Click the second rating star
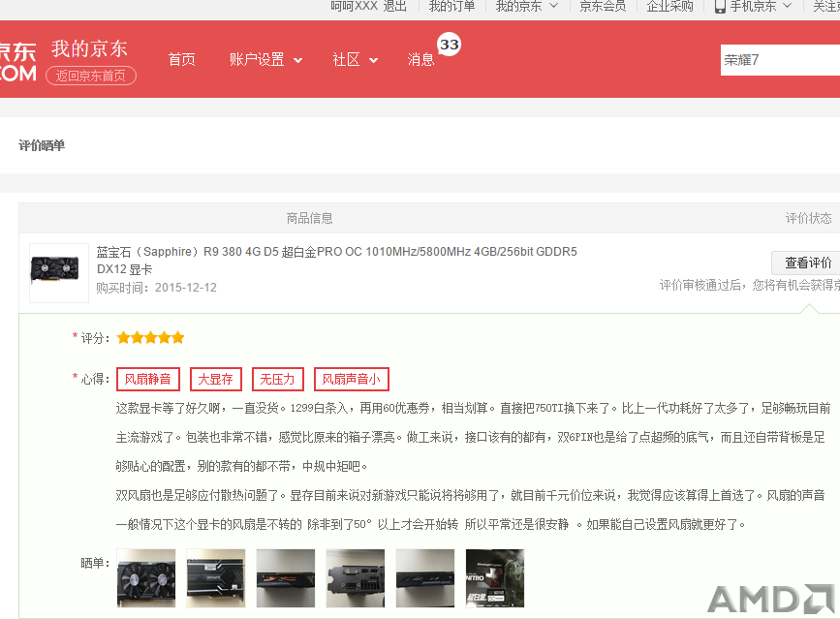This screenshot has height=619, width=840. (x=138, y=338)
